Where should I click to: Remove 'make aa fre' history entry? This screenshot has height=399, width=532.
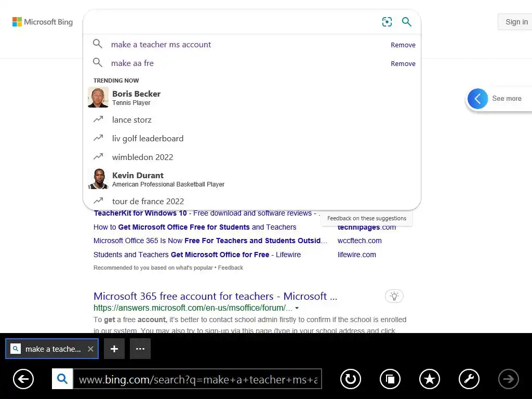(x=403, y=63)
